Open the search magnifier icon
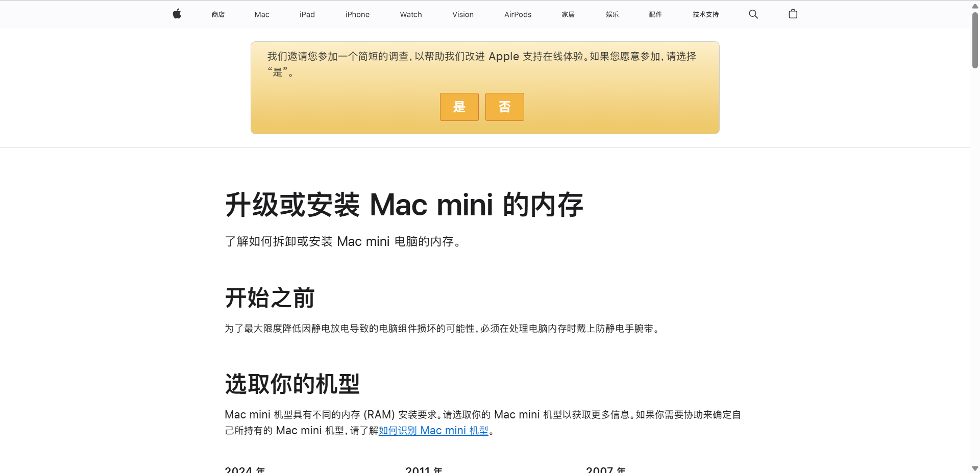The height and width of the screenshot is (473, 980). pos(753,14)
